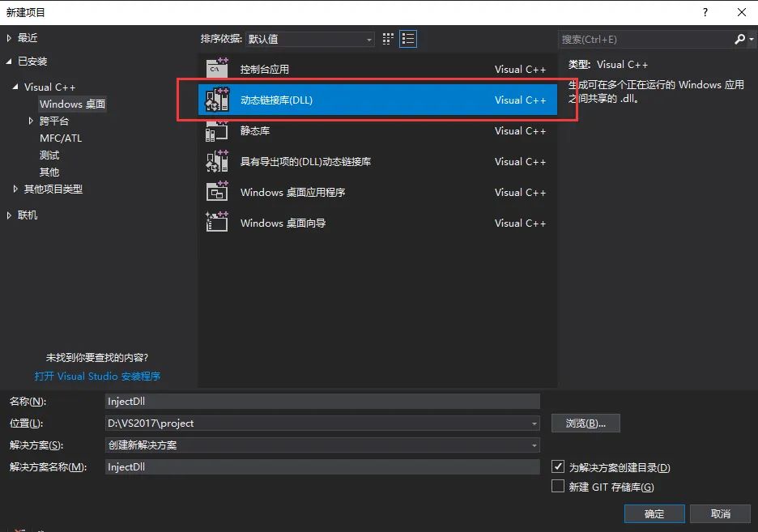Expand the 其他项目类型 tree node
The height and width of the screenshot is (532, 758).
click(15, 189)
